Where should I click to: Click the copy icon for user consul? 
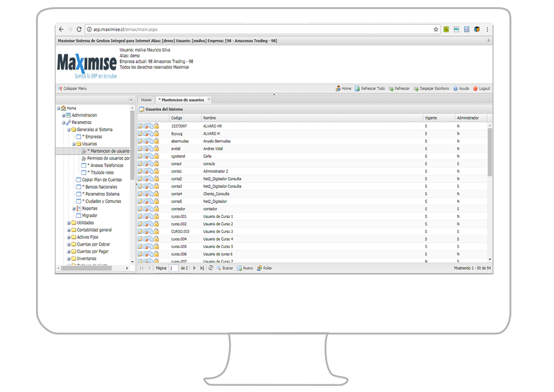151,163
